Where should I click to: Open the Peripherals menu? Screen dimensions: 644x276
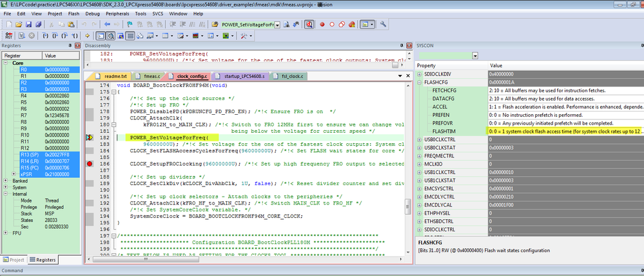117,14
